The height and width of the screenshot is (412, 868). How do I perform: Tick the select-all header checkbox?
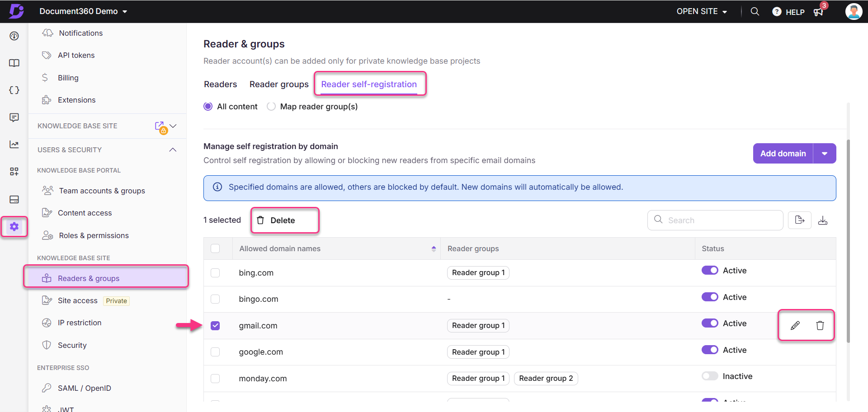(x=215, y=248)
